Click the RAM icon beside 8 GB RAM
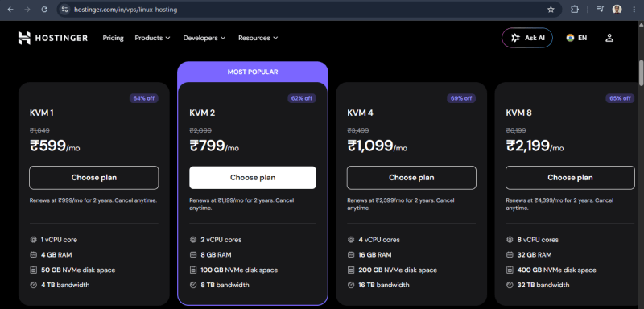The height and width of the screenshot is (309, 644). 193,255
